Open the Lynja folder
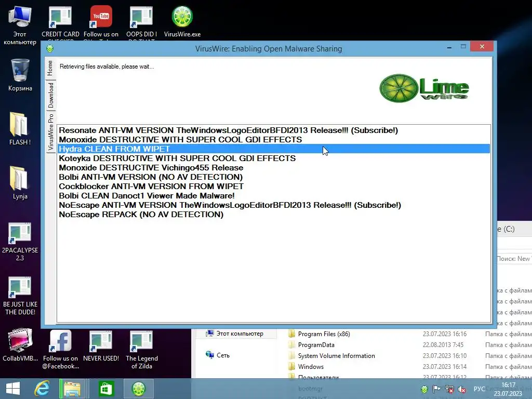Screen dimensions: 532x399 tap(20, 183)
